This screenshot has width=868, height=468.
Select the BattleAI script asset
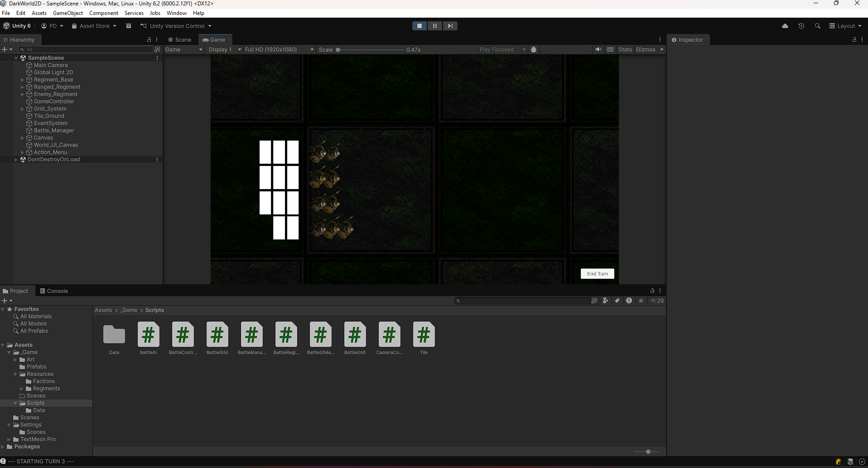(x=149, y=338)
